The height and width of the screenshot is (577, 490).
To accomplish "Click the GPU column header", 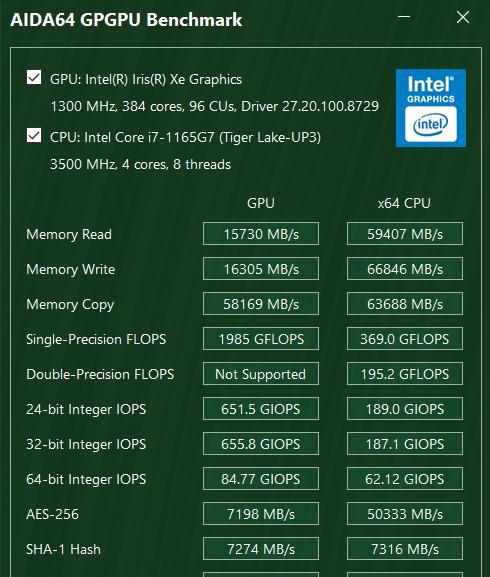I will tap(261, 203).
